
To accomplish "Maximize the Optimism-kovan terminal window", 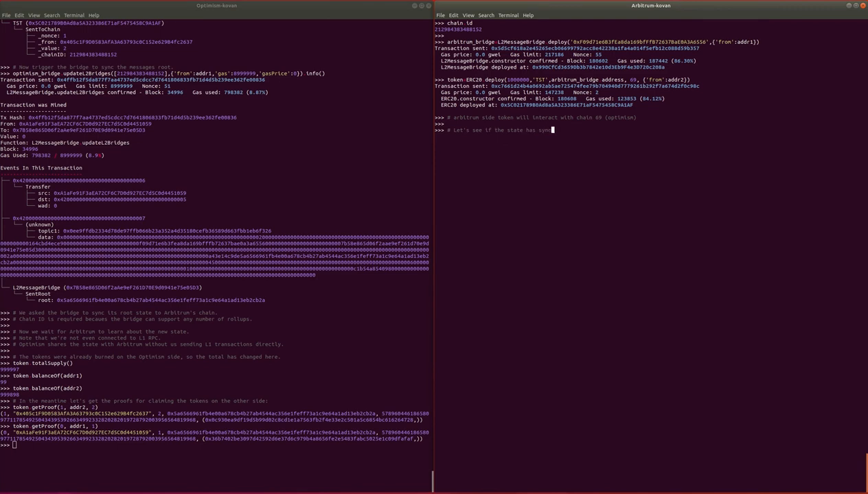I will click(422, 5).
